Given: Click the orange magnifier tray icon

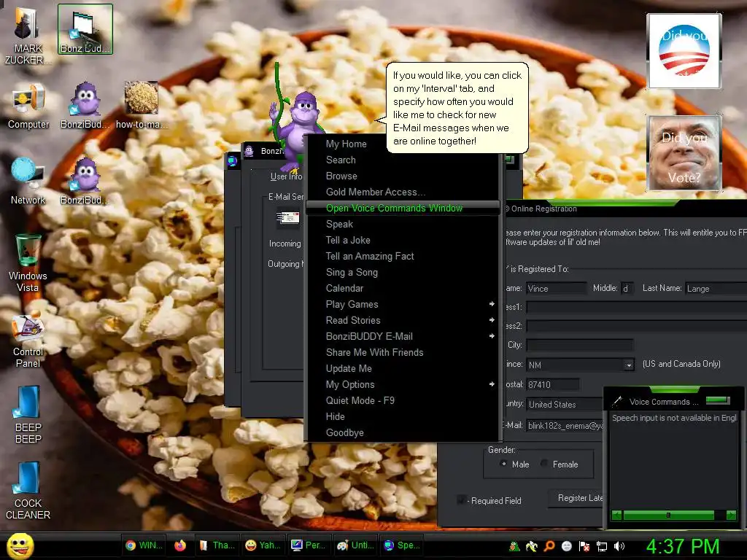Looking at the screenshot, I should tap(549, 546).
